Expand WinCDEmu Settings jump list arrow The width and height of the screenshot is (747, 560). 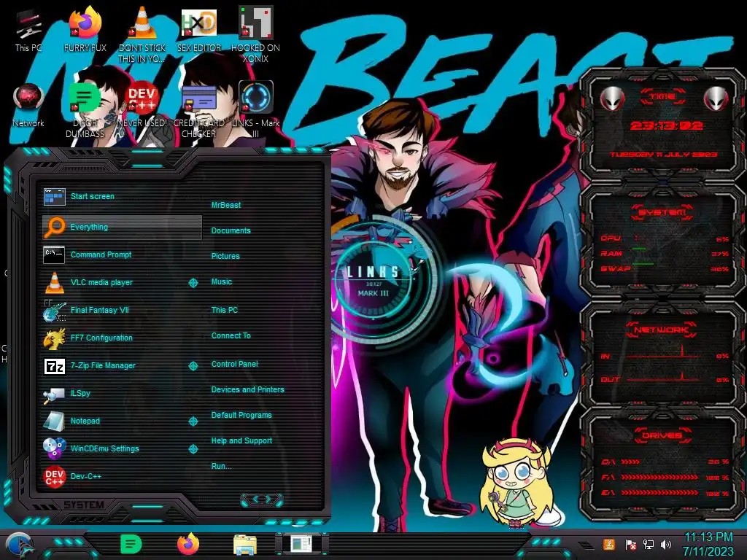[193, 448]
